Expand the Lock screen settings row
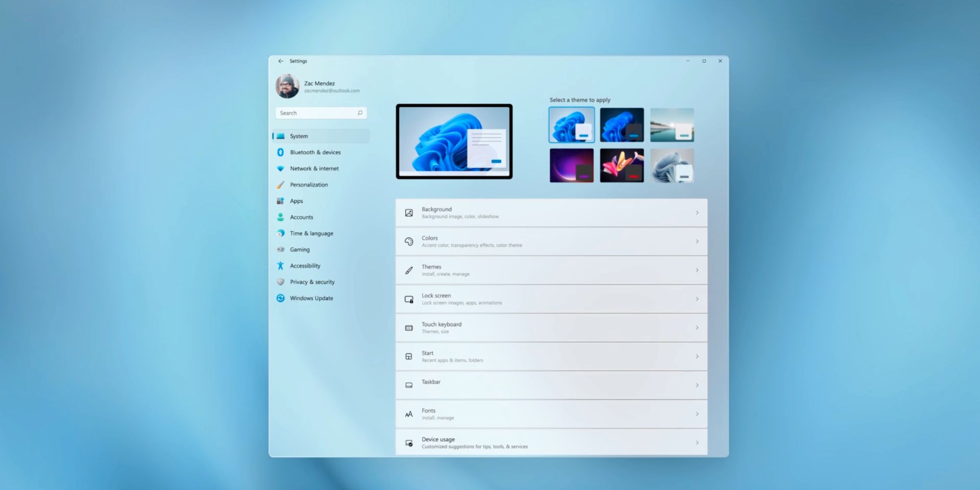The image size is (980, 490). pyautogui.click(x=551, y=298)
